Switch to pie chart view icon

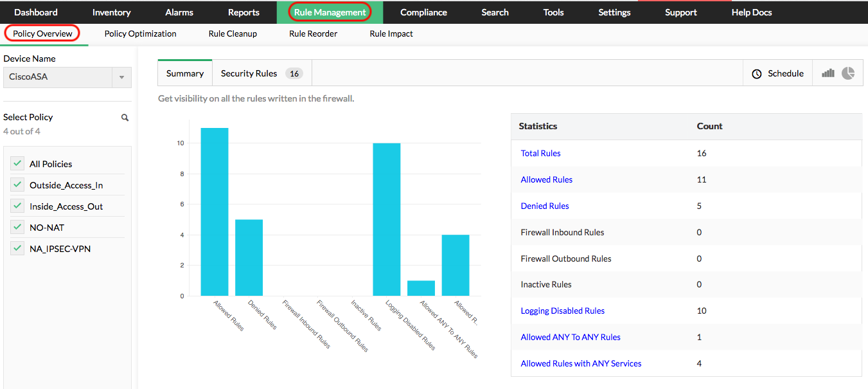(x=848, y=73)
